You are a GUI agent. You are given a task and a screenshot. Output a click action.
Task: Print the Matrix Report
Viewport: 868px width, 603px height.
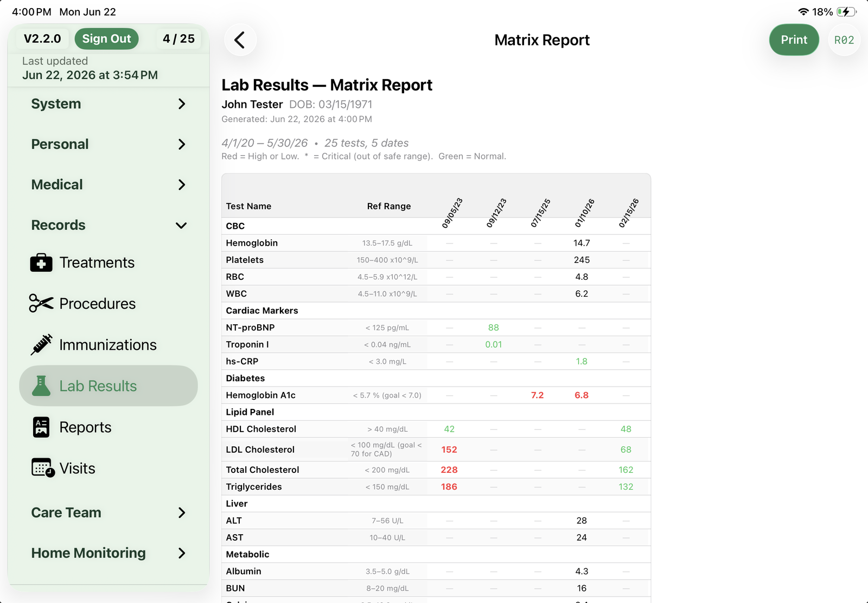794,40
